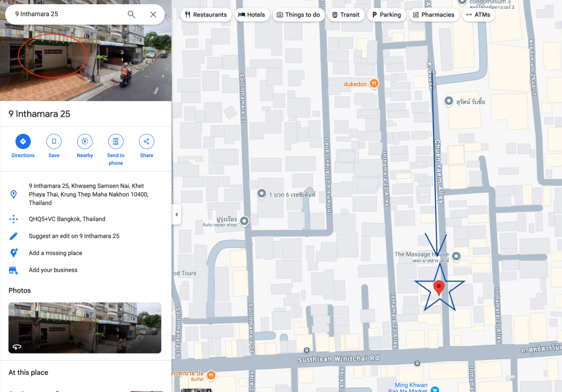Open the Street View photo thumbnail
This screenshot has height=392, width=562.
(85, 328)
